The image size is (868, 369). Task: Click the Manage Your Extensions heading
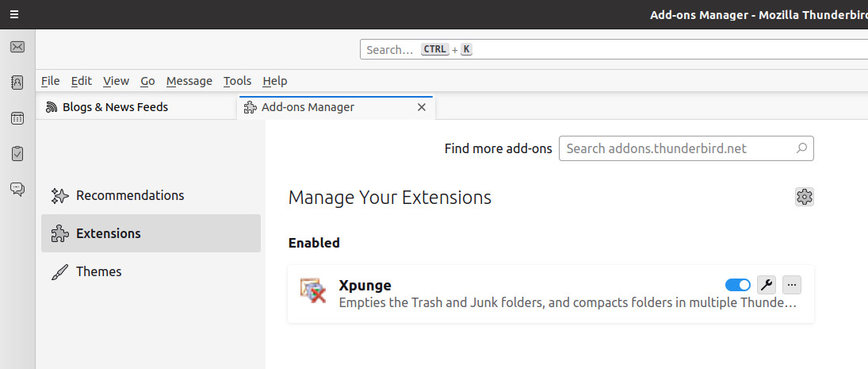click(390, 198)
